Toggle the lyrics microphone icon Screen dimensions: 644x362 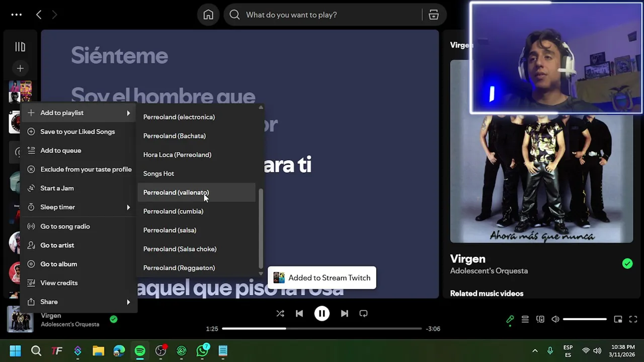coord(510,319)
